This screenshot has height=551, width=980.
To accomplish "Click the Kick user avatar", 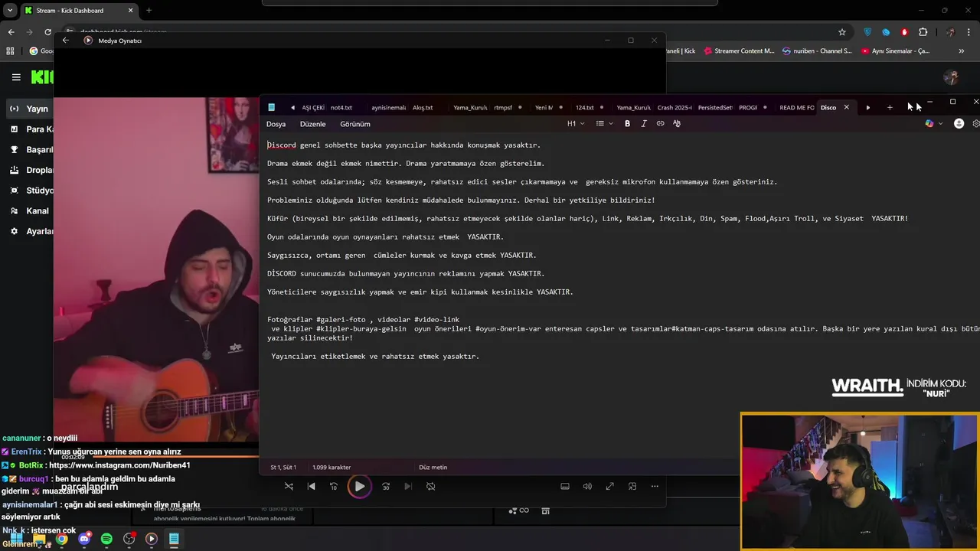I will 951,77.
